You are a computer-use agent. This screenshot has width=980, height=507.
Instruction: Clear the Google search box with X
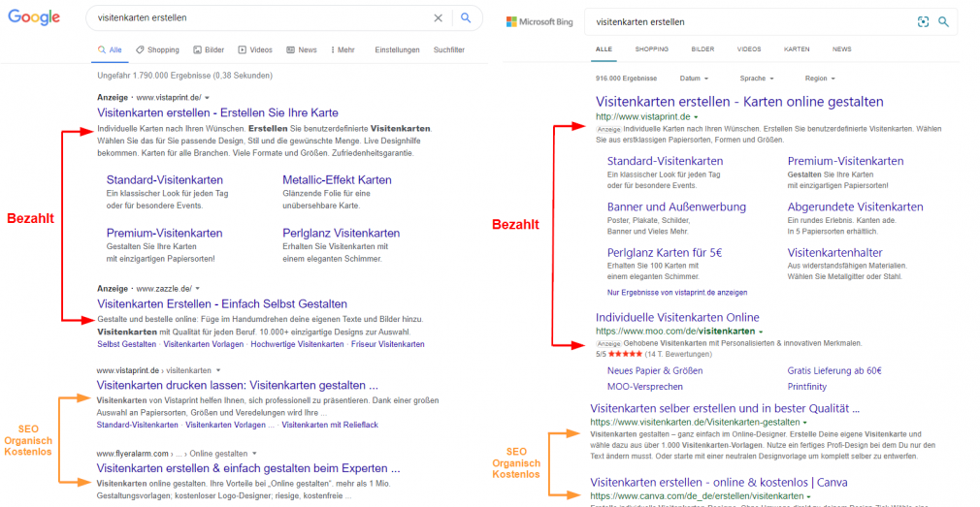pos(439,18)
